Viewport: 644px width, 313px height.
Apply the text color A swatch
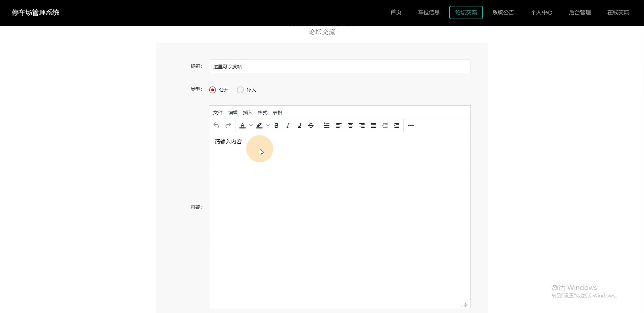[243, 125]
